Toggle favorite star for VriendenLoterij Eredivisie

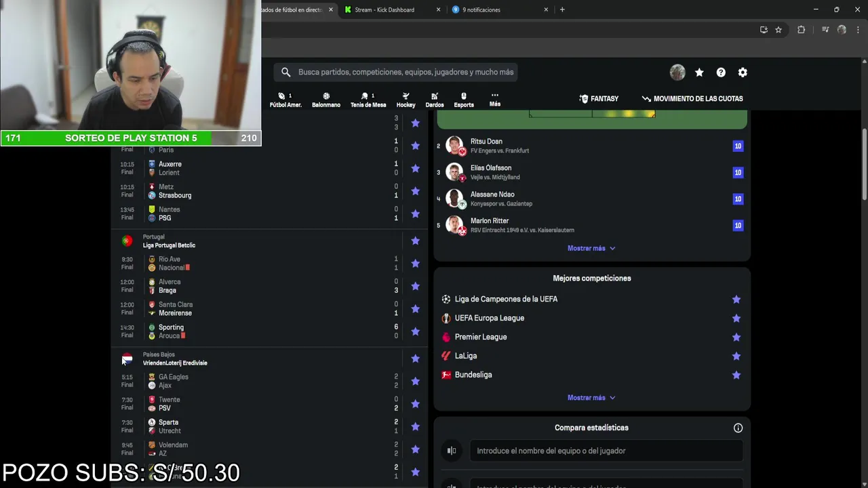point(415,359)
